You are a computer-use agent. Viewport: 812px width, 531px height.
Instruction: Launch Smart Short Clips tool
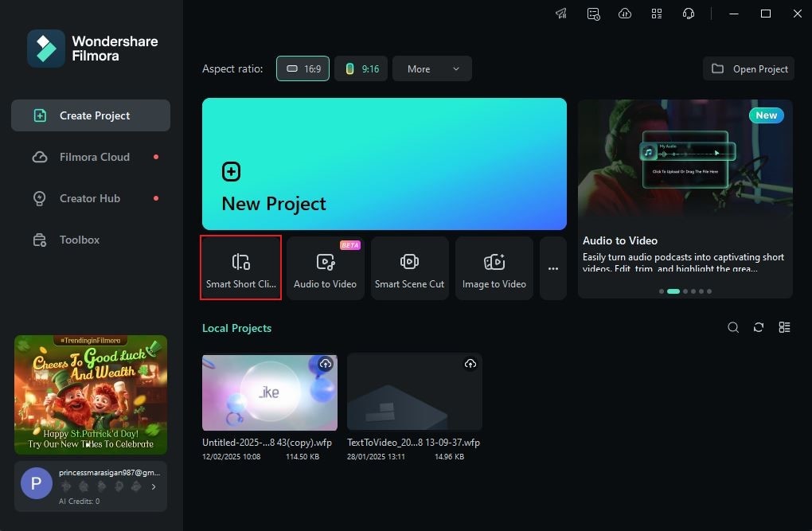click(x=240, y=267)
